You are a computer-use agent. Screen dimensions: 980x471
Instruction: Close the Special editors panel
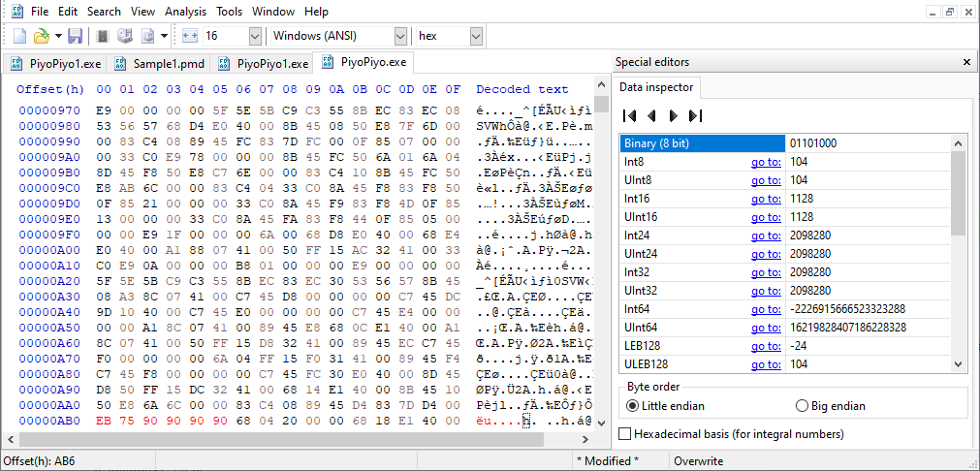pos(966,62)
